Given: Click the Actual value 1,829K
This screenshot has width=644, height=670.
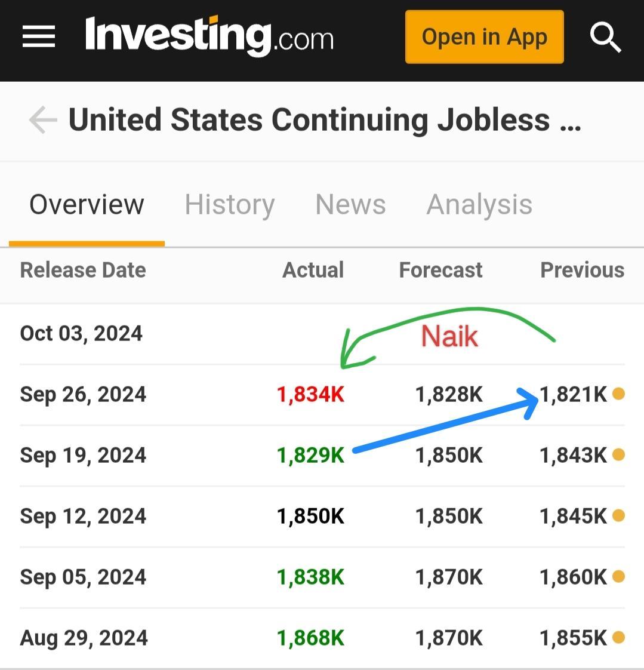Looking at the screenshot, I should tap(310, 455).
